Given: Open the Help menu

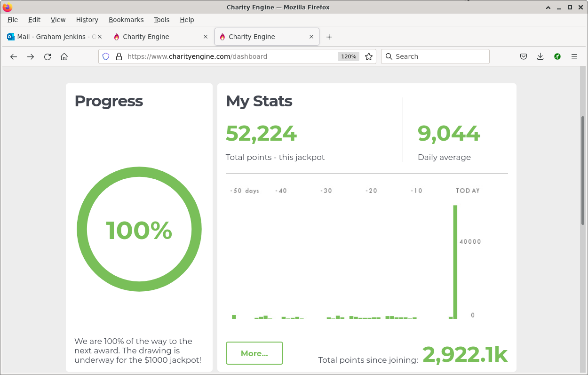Looking at the screenshot, I should click(x=187, y=20).
